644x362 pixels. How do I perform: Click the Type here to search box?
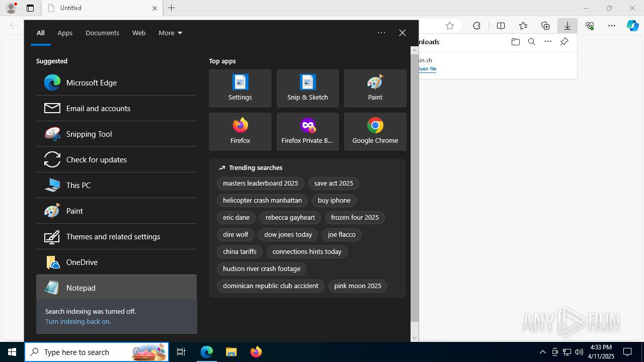pyautogui.click(x=97, y=352)
